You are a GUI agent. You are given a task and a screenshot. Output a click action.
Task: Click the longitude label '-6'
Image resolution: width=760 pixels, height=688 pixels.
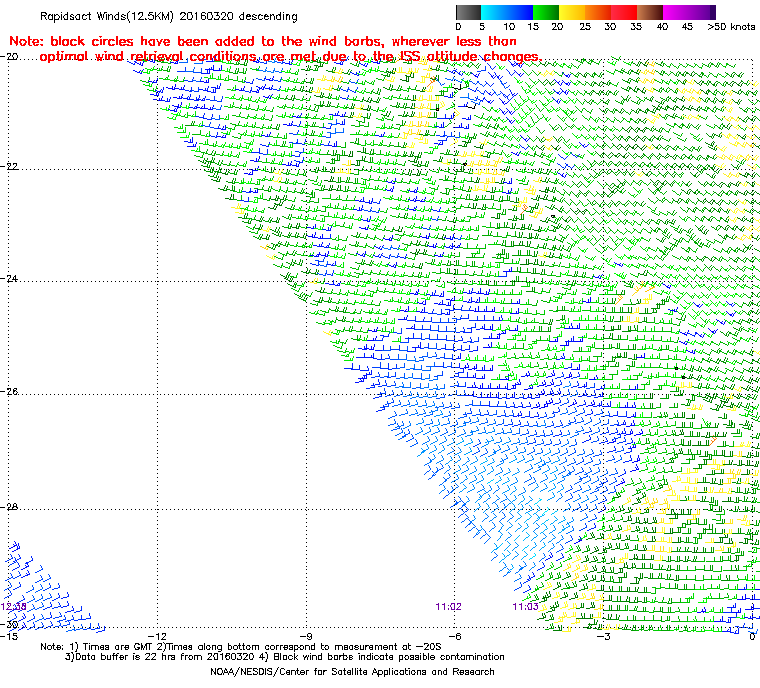point(454,636)
